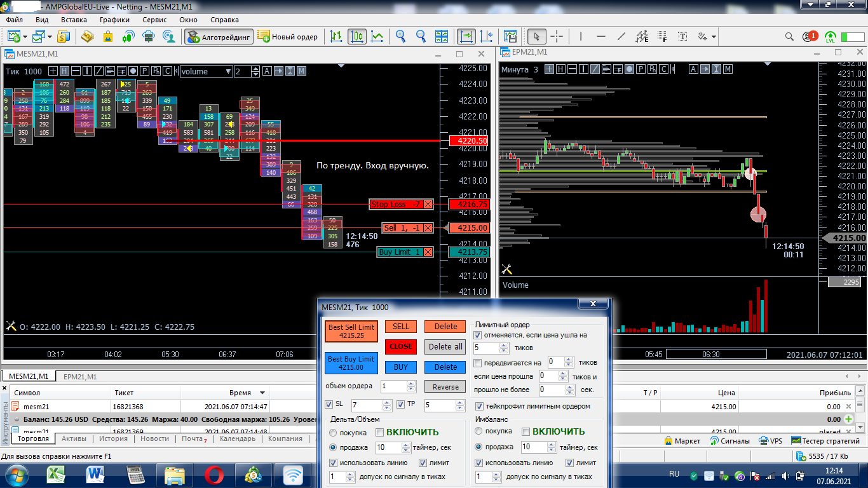Select the arrow cursor tool
Screen dimensions: 868x488
537,37
